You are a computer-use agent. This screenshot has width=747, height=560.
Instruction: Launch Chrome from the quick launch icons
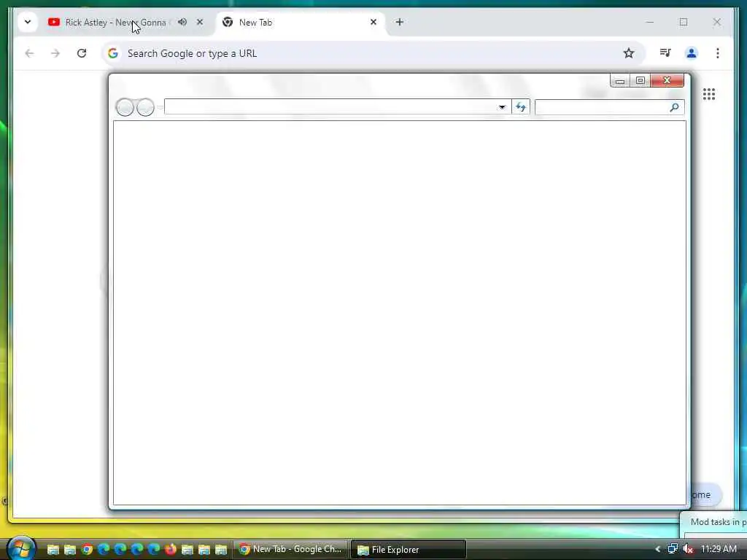click(x=87, y=550)
